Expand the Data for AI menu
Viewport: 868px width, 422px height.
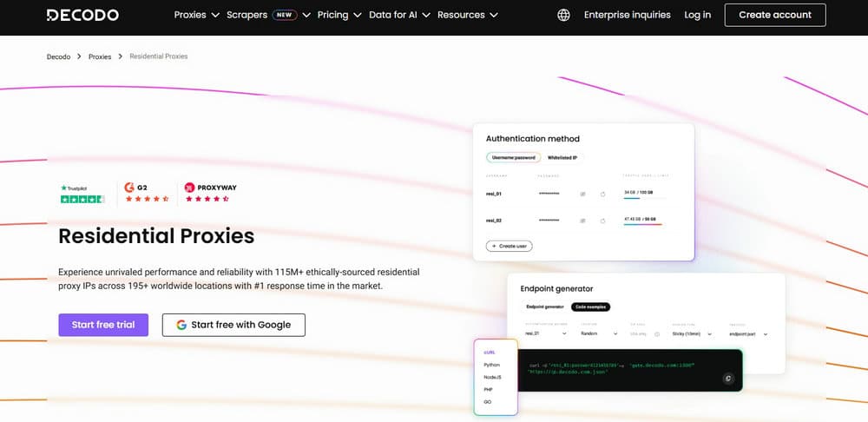pos(399,15)
